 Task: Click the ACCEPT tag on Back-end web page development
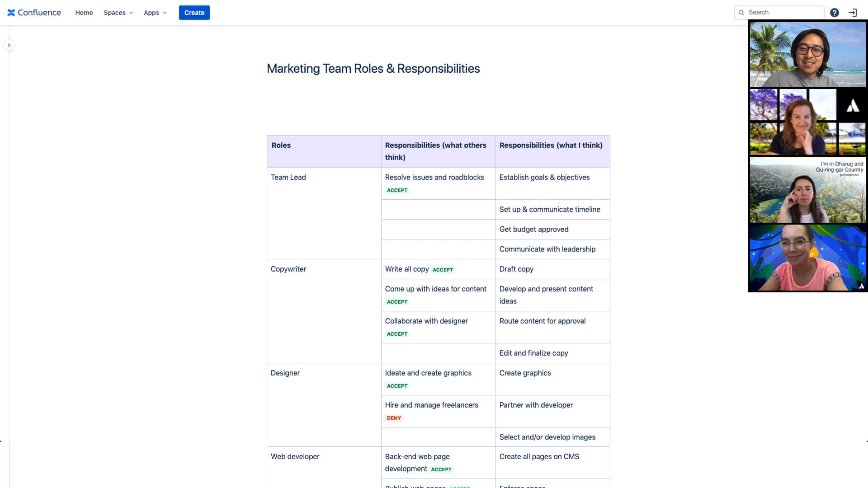coord(441,469)
